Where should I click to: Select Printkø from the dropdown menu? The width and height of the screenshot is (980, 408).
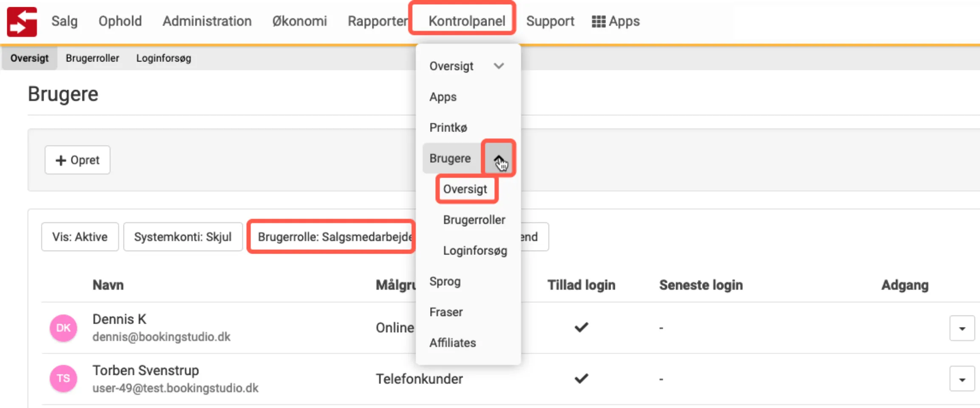point(448,128)
